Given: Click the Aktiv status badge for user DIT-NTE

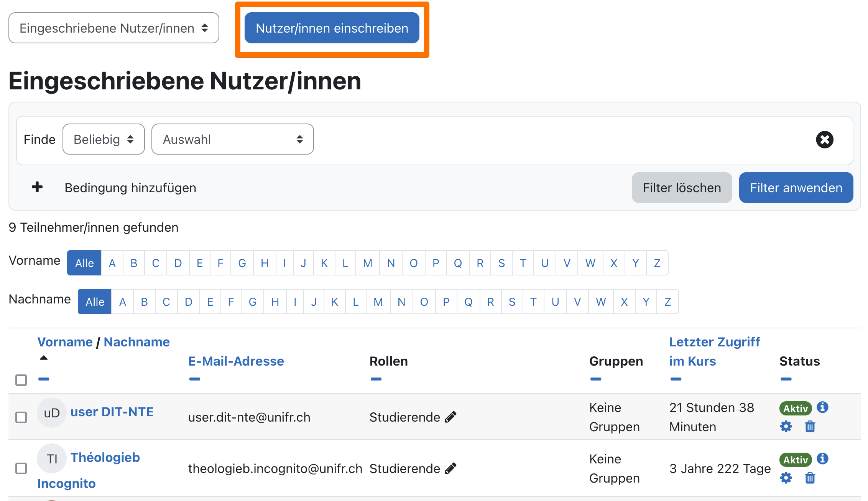Looking at the screenshot, I should click(795, 408).
